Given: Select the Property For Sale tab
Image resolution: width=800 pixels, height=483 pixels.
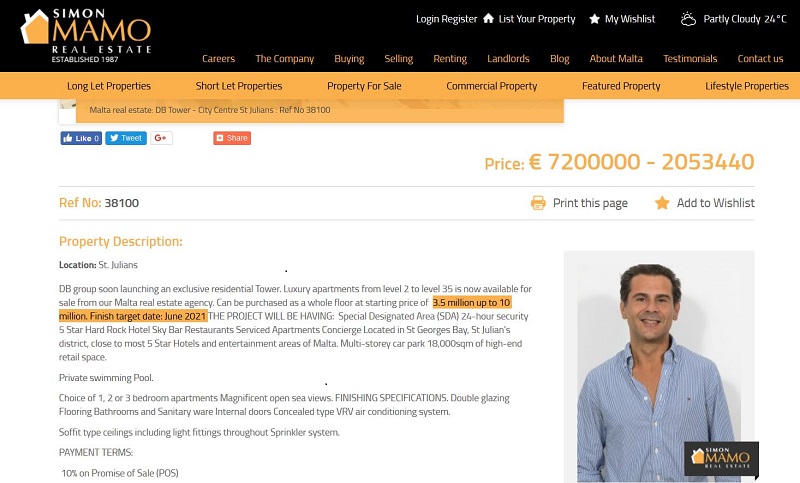Looking at the screenshot, I should pos(364,86).
